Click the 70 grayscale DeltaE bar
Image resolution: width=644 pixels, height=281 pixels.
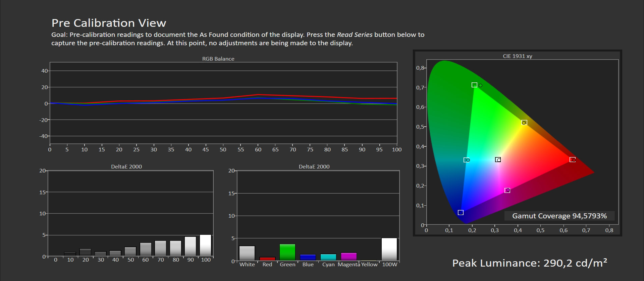[160, 249]
